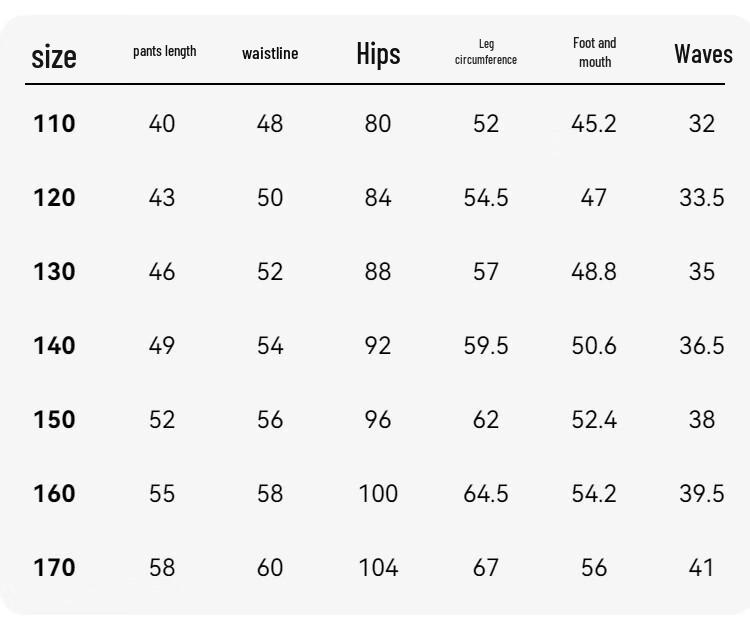
Task: Click the size 140 row label
Action: point(54,346)
